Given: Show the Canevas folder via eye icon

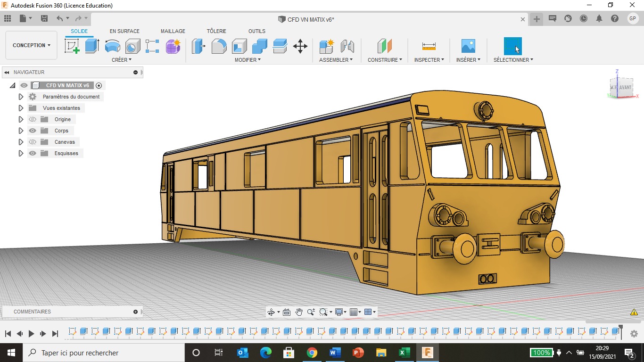Looking at the screenshot, I should (x=33, y=142).
